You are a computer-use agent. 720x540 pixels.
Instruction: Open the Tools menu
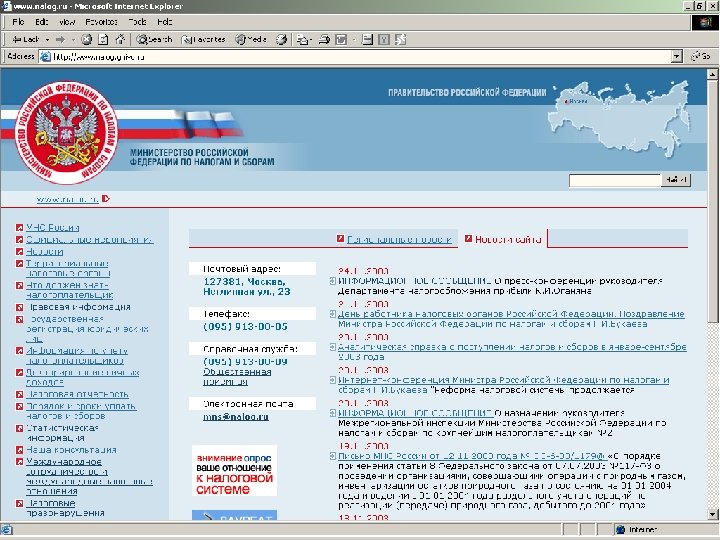pos(137,22)
